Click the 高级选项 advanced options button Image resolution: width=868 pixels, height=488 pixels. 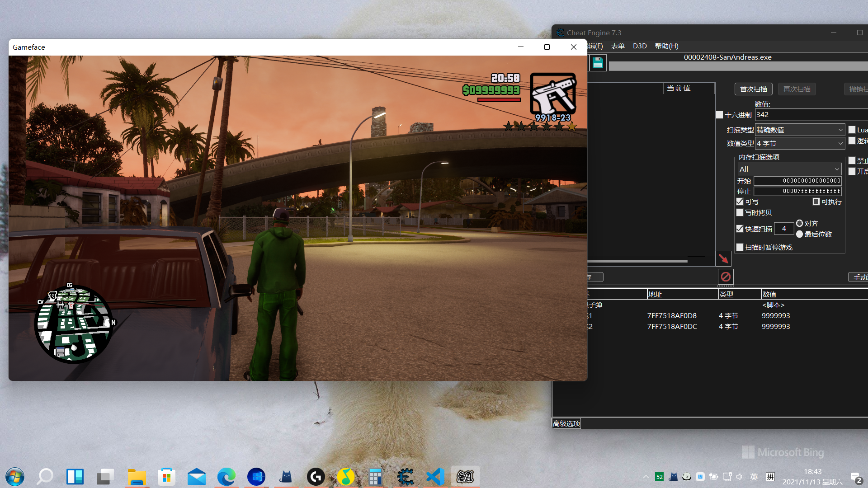click(x=566, y=423)
